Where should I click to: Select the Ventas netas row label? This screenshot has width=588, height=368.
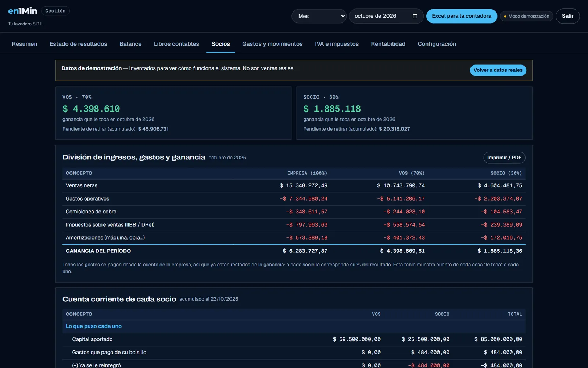click(82, 185)
